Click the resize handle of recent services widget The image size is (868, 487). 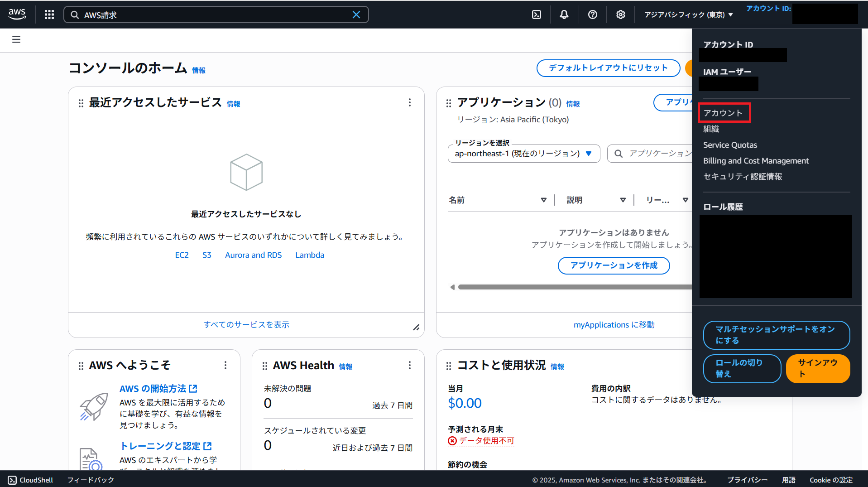(x=416, y=327)
